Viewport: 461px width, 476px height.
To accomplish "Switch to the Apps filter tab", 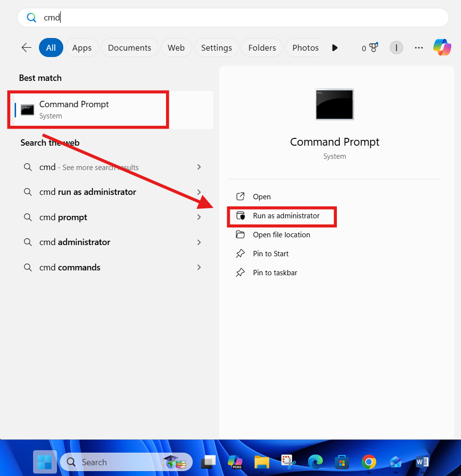I will click(x=82, y=48).
